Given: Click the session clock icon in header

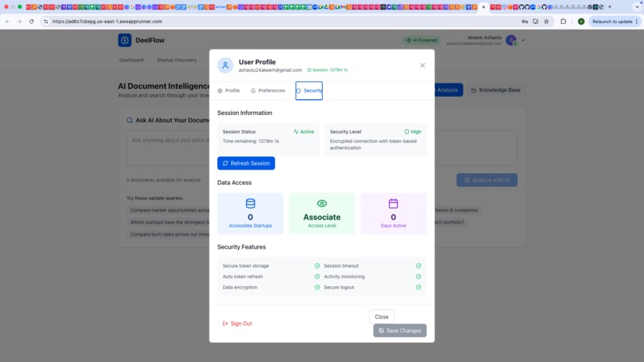Looking at the screenshot, I should click(x=309, y=70).
